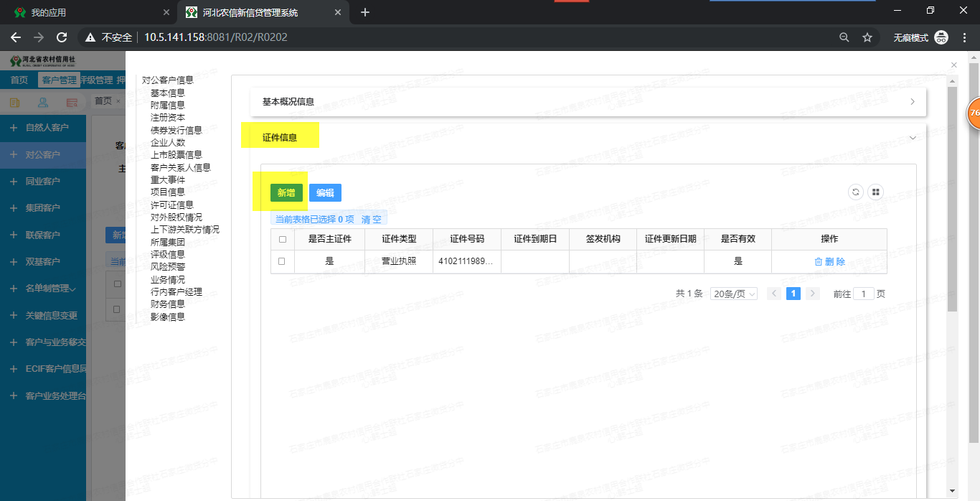Refresh the 证件信息 table list
Screen dimensions: 980x501
click(855, 192)
